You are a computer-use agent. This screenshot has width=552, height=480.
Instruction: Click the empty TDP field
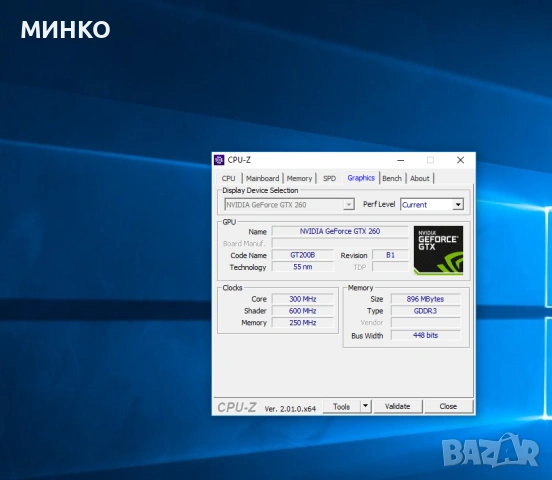point(390,267)
